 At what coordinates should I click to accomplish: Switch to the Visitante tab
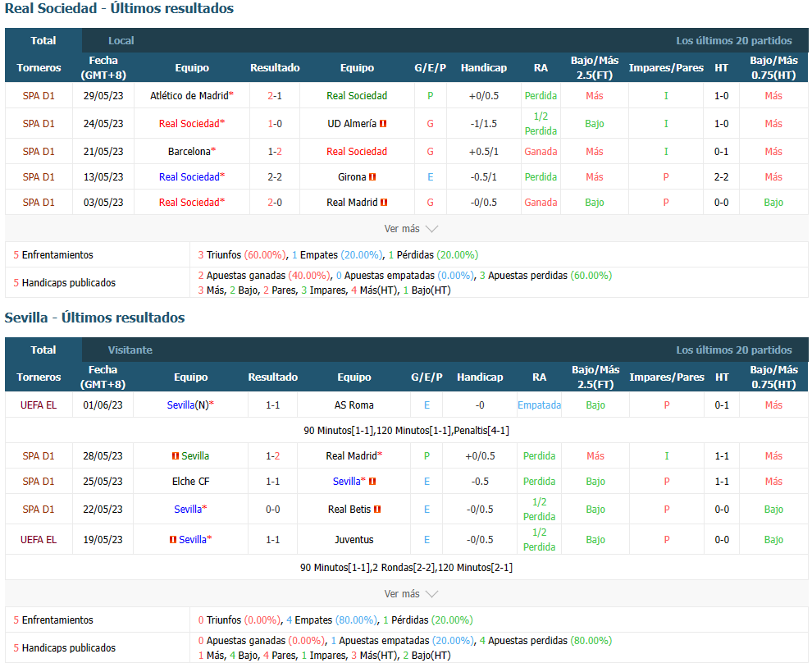130,350
